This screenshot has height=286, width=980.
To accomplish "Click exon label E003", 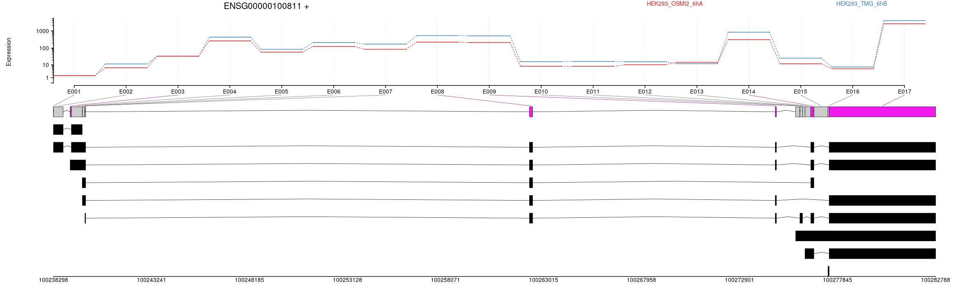I will click(x=178, y=92).
